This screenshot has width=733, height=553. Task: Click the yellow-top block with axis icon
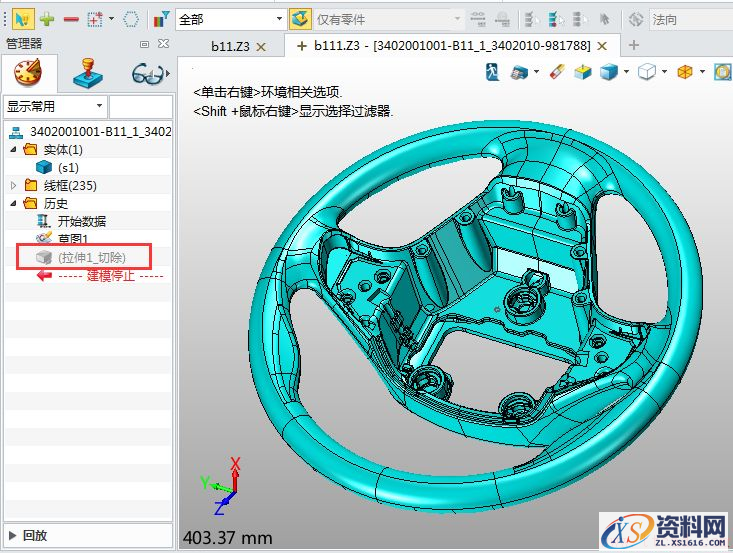(x=582, y=72)
